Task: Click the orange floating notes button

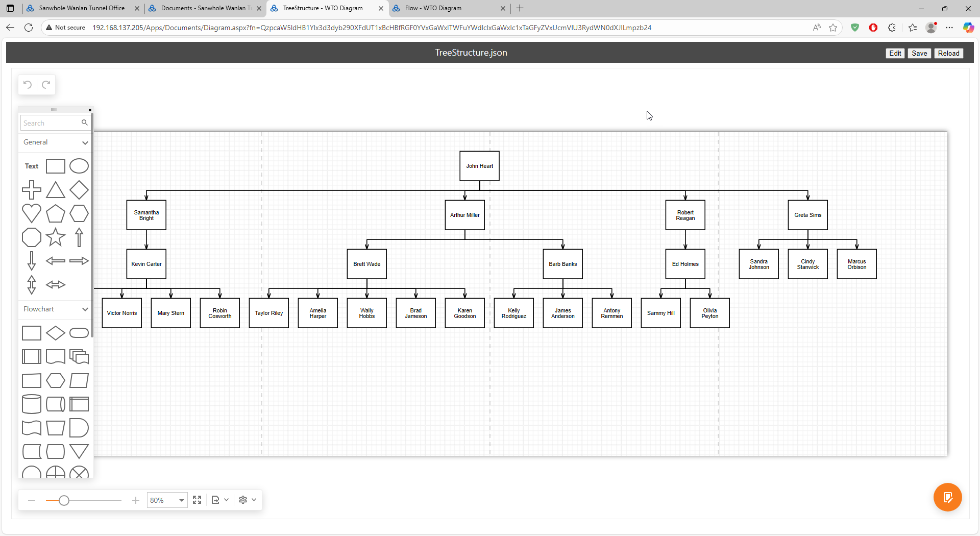Action: pyautogui.click(x=947, y=497)
